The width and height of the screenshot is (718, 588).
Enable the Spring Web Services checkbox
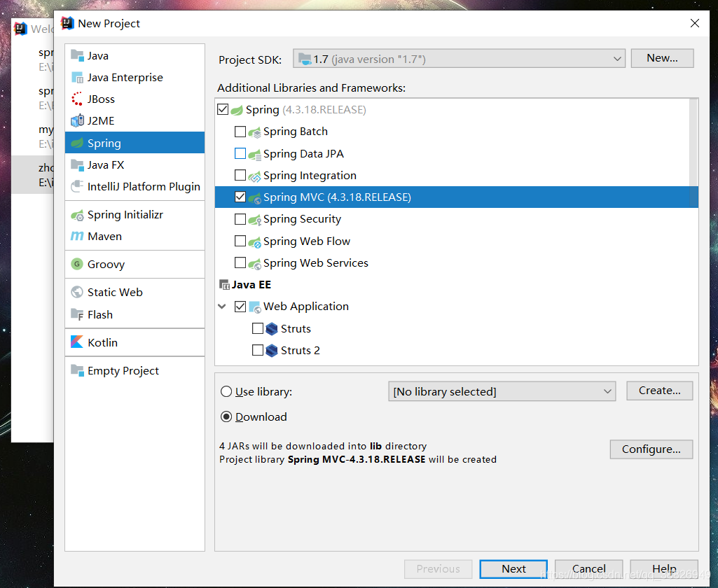coord(240,262)
